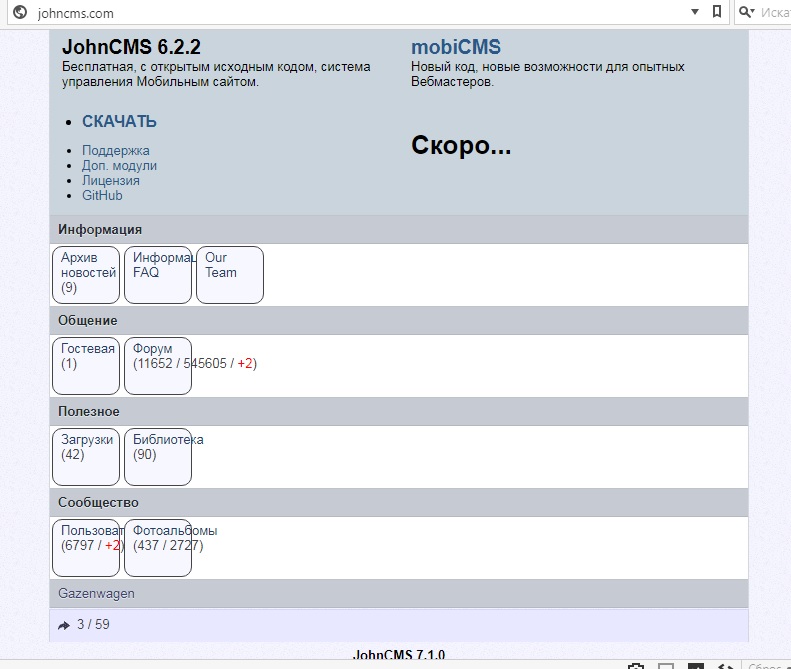Click the globe site information icon
Viewport: 791px width, 669px height.
click(19, 13)
